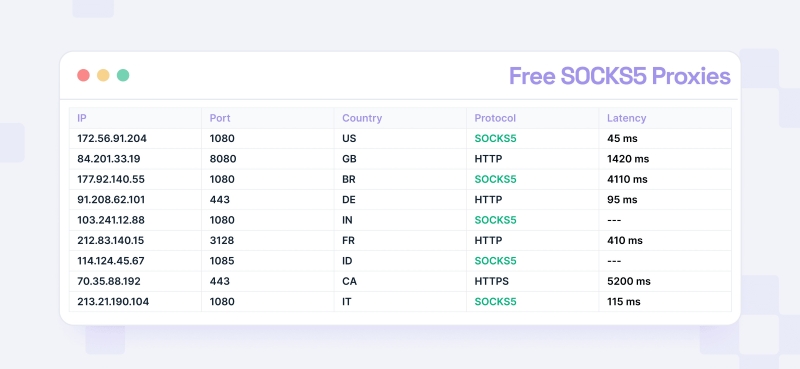Screen dimensions: 800x369
Task: Click the 45 ms latency value
Action: [622, 138]
